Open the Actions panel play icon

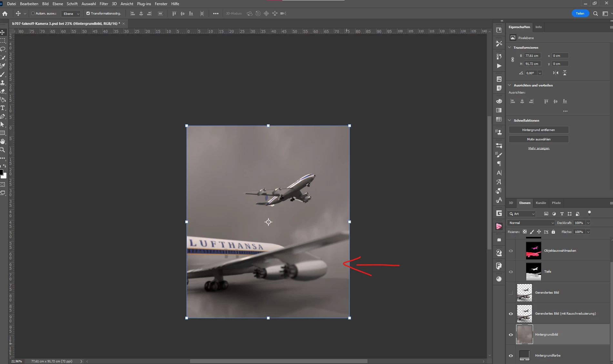[x=499, y=66]
